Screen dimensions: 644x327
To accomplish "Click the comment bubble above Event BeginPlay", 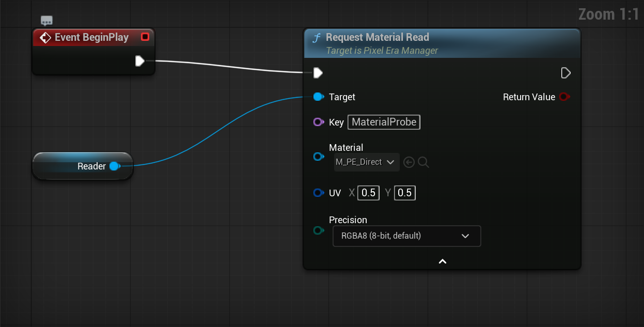I will 47,21.
